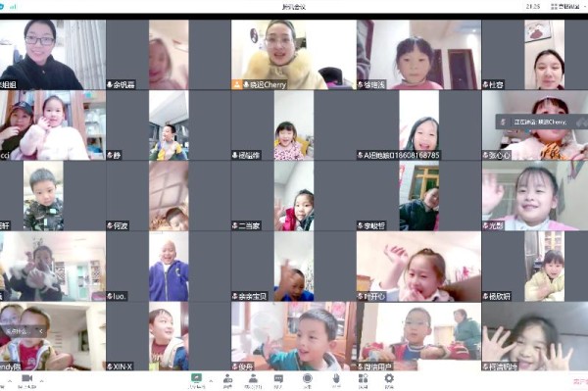This screenshot has height=391, width=588.
Task: Open the Manage Members icon
Action: (x=254, y=378)
